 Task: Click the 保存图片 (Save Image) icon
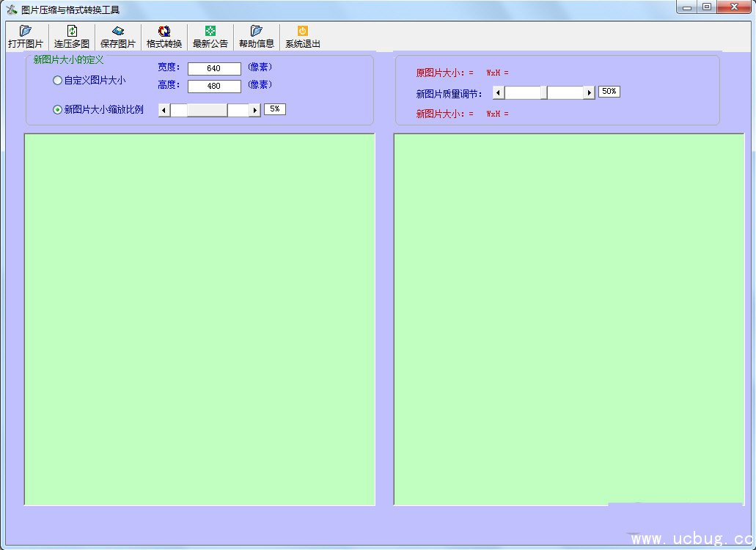point(118,32)
